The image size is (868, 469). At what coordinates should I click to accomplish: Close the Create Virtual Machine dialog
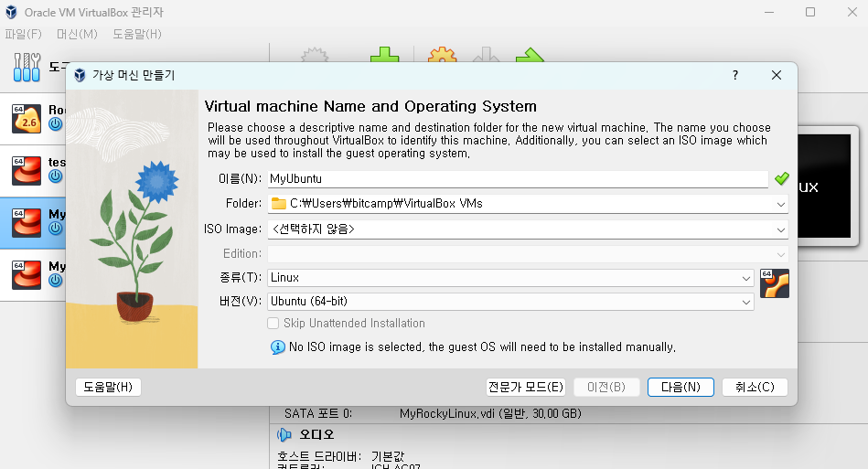tap(777, 75)
